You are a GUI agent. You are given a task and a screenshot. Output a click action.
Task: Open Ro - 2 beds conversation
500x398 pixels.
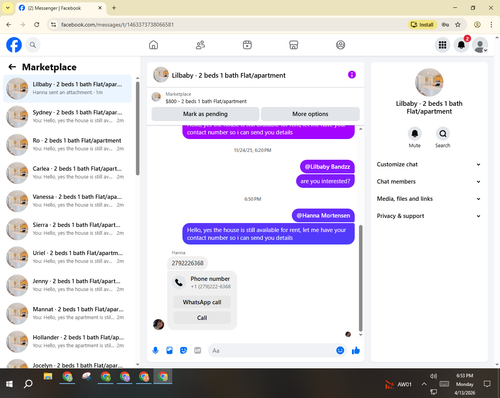point(67,145)
